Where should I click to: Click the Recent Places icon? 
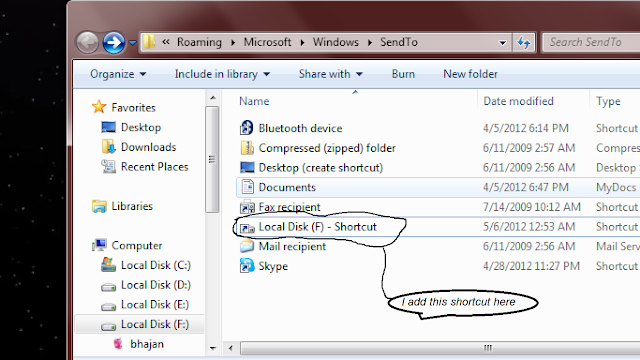click(x=108, y=166)
